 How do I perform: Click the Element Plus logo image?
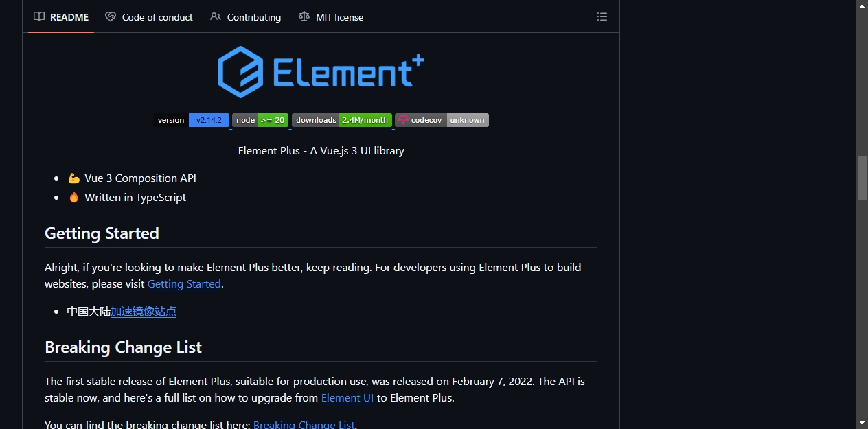[321, 71]
